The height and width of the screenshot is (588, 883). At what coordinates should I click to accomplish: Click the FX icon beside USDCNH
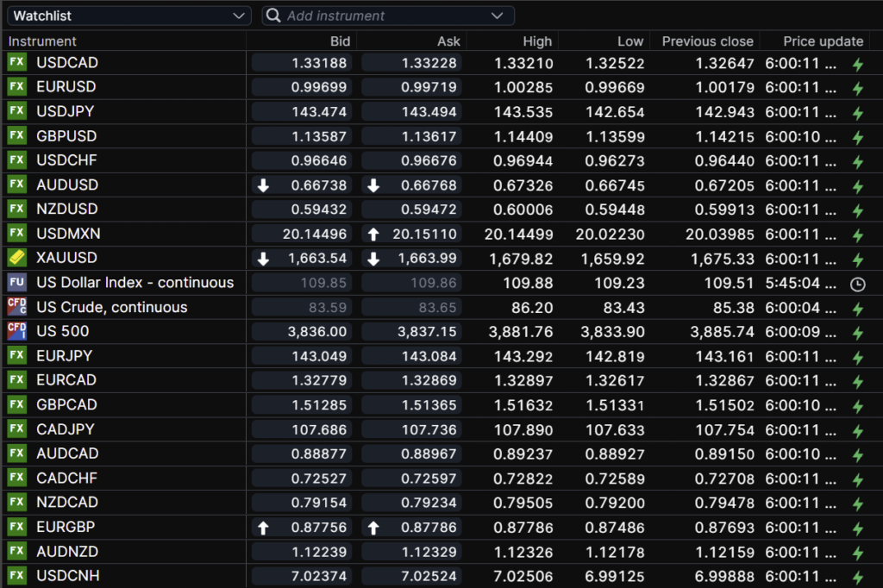click(16, 576)
